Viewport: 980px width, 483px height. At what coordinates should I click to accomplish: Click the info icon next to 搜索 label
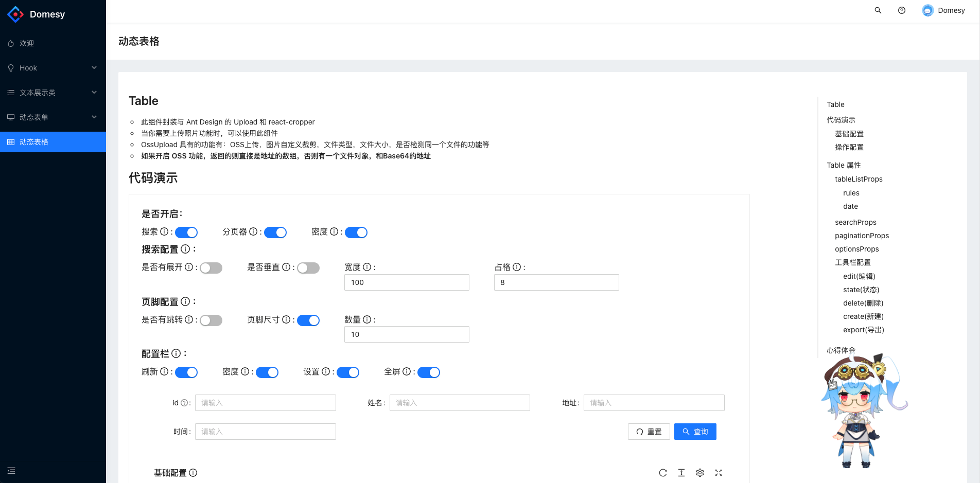[x=164, y=232]
